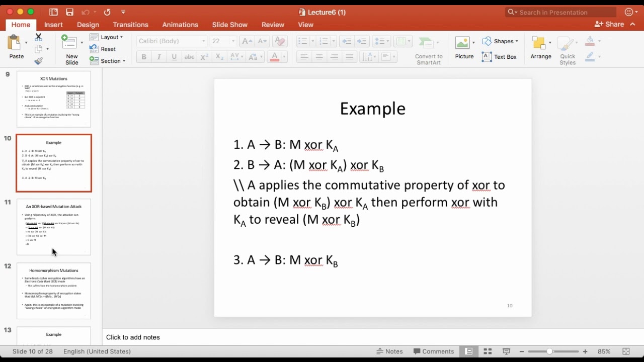The image size is (644, 362).
Task: Select slide 9 XOR Mutations thumbnail
Action: tap(54, 99)
